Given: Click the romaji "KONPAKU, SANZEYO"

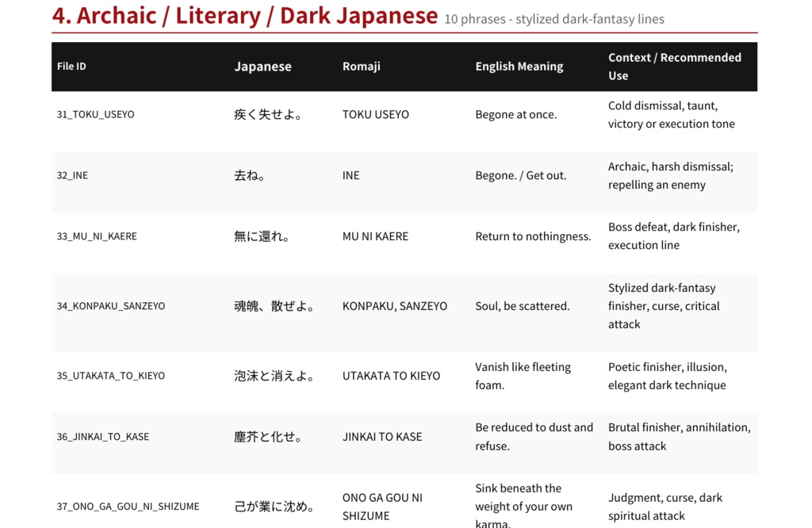Looking at the screenshot, I should (x=395, y=306).
